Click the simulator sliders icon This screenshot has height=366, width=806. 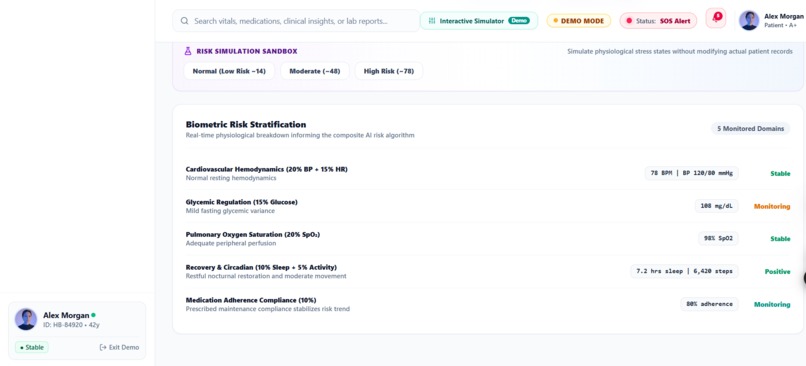(432, 21)
